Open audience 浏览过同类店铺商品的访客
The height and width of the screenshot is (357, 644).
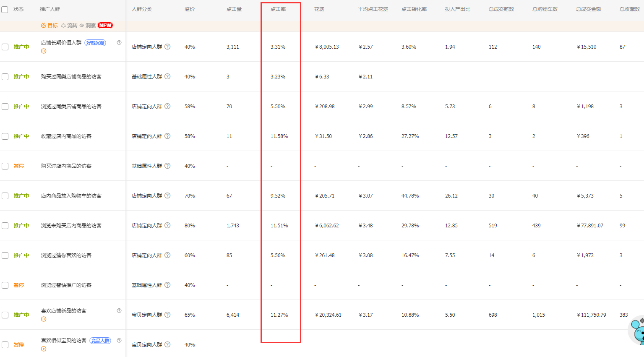coord(71,107)
